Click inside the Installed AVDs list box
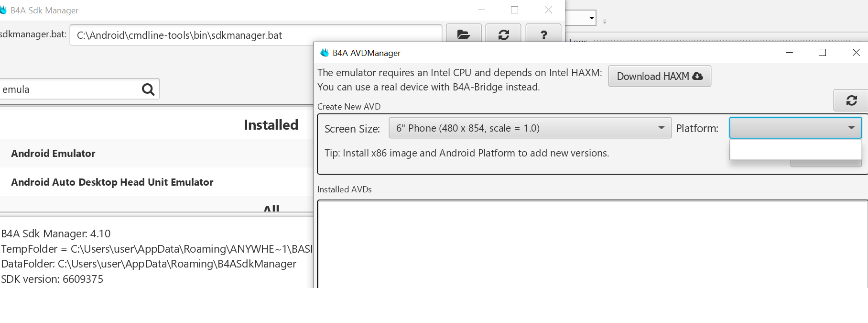Image resolution: width=868 pixels, height=323 pixels. pyautogui.click(x=592, y=244)
